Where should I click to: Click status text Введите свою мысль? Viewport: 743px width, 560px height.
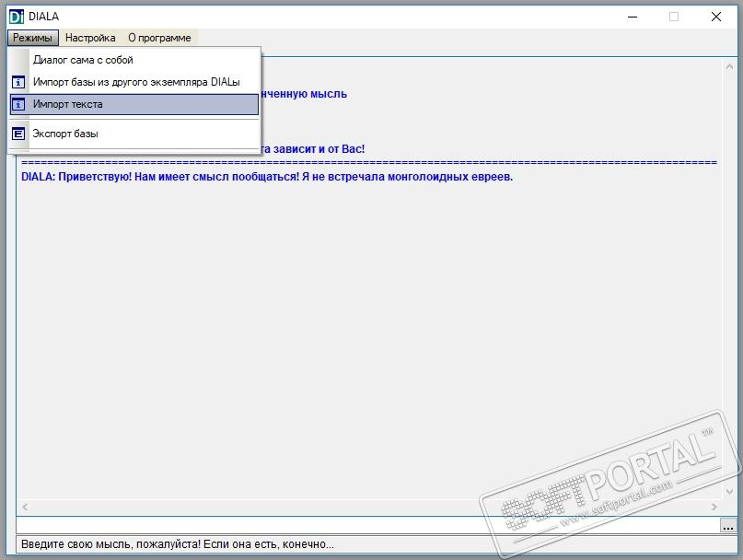pyautogui.click(x=177, y=544)
